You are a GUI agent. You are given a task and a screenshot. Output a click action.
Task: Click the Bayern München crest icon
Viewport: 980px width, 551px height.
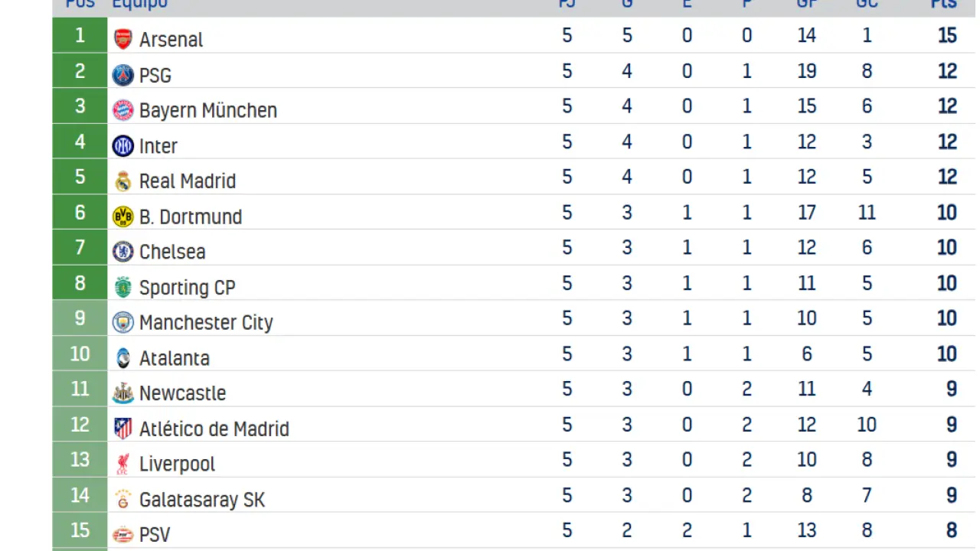(122, 110)
